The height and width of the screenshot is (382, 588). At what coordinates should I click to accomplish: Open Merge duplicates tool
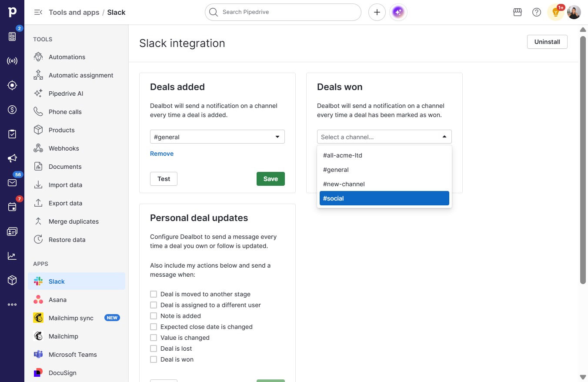click(77, 221)
